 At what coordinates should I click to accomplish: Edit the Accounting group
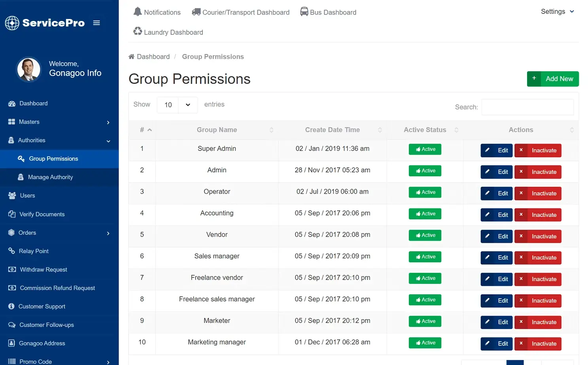(496, 215)
